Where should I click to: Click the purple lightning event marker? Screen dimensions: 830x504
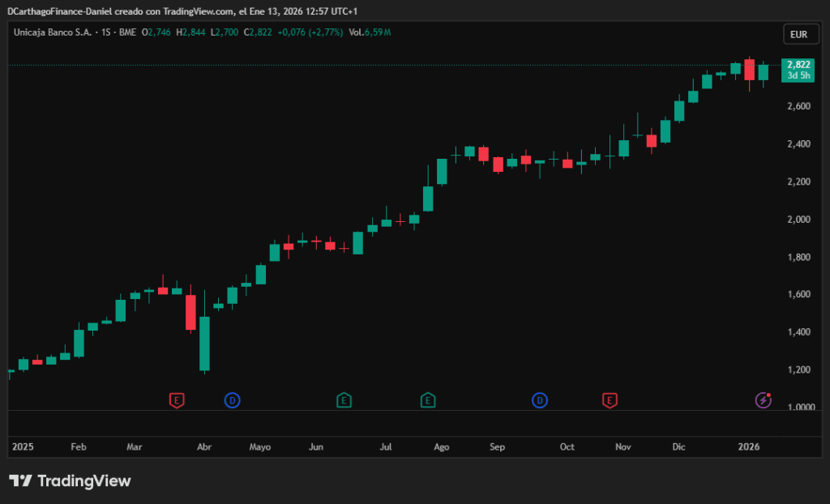pos(763,399)
